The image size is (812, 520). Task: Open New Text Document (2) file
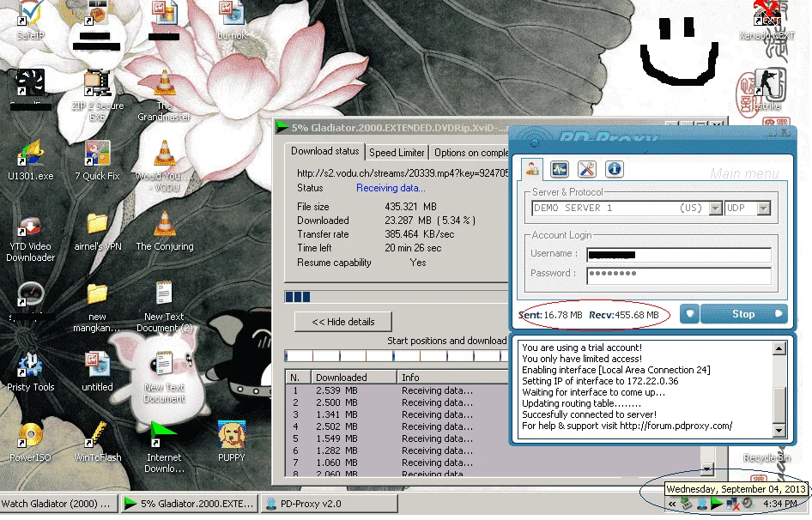point(164,308)
